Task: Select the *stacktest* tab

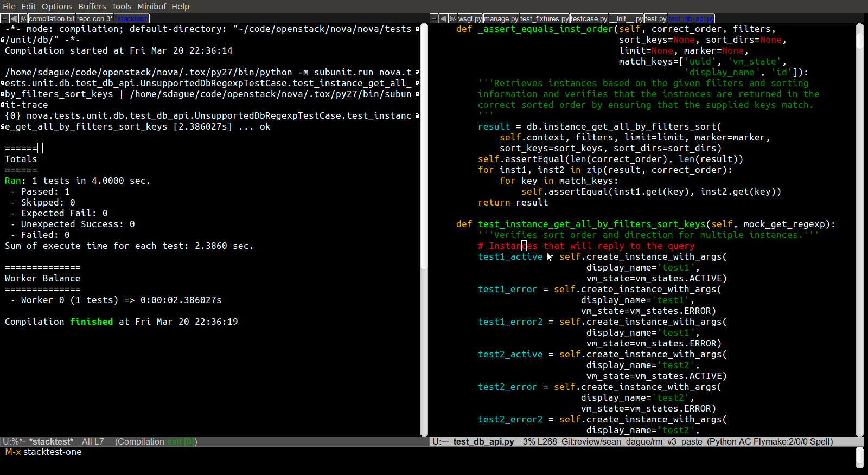Action: pos(132,18)
